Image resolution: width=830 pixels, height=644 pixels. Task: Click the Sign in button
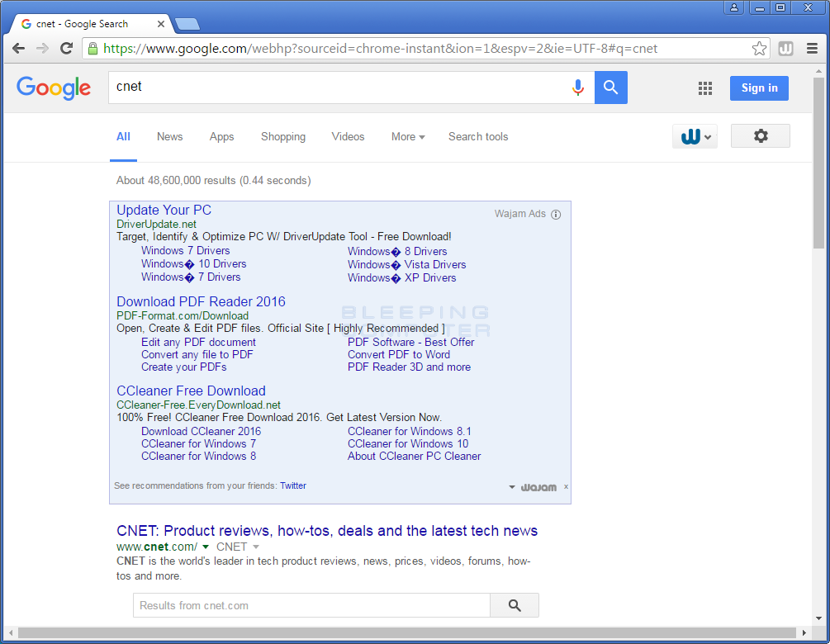point(758,88)
